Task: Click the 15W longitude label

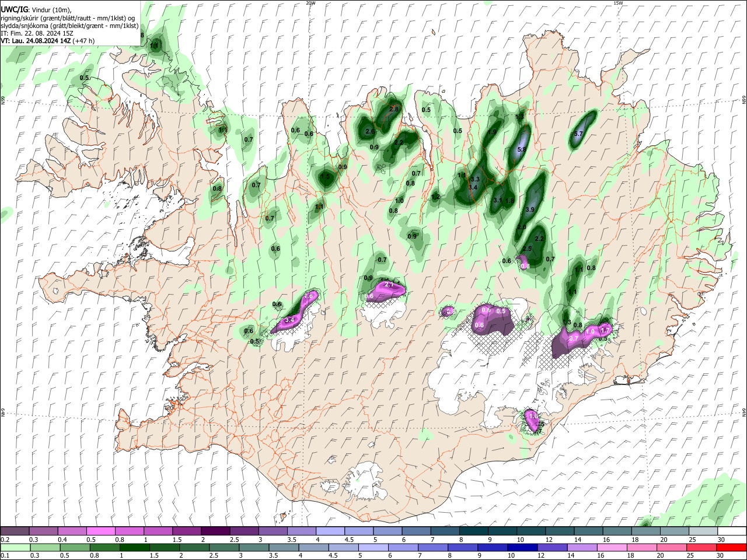Action: pyautogui.click(x=618, y=3)
